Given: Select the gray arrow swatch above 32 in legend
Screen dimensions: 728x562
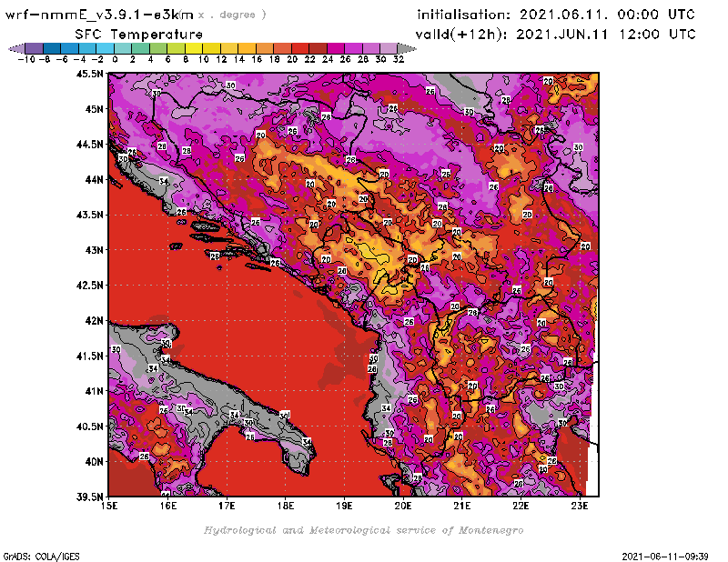Looking at the screenshot, I should [x=407, y=48].
